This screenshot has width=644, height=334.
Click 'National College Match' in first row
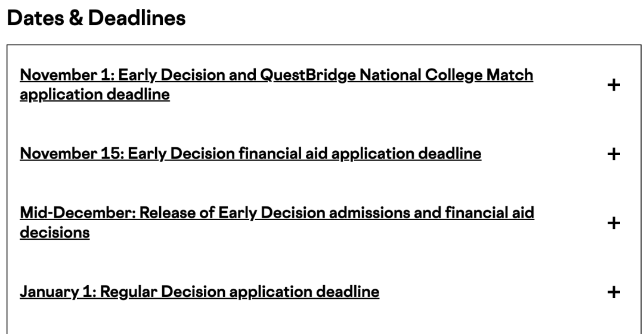pos(447,75)
